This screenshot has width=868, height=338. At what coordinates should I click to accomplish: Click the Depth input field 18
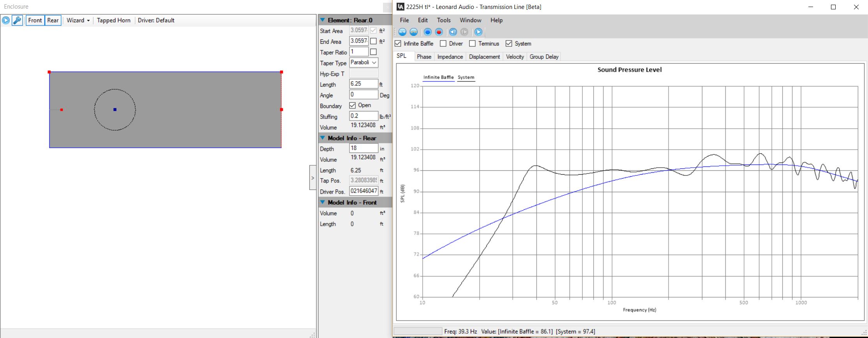coord(363,148)
